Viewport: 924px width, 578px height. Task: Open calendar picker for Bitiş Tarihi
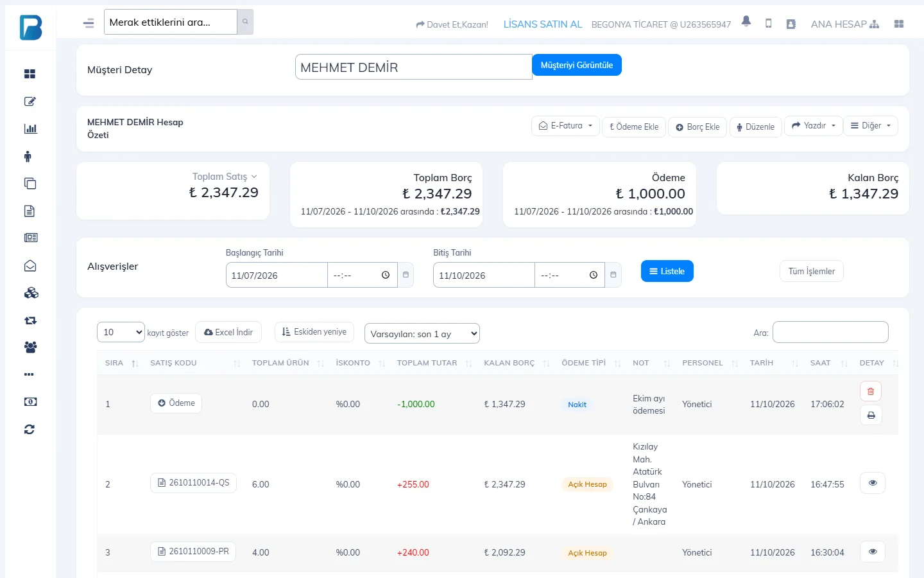(613, 275)
